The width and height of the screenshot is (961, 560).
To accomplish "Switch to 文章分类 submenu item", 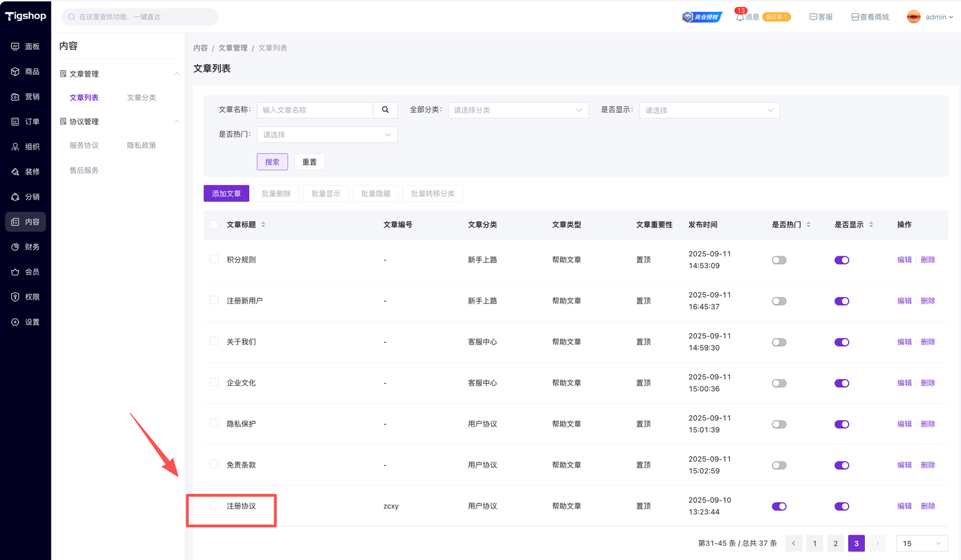I will 141,98.
